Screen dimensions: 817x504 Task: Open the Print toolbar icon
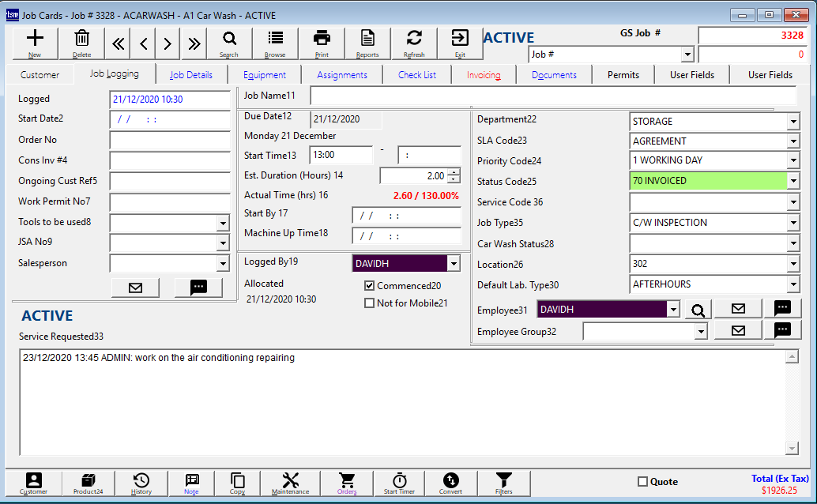322,43
